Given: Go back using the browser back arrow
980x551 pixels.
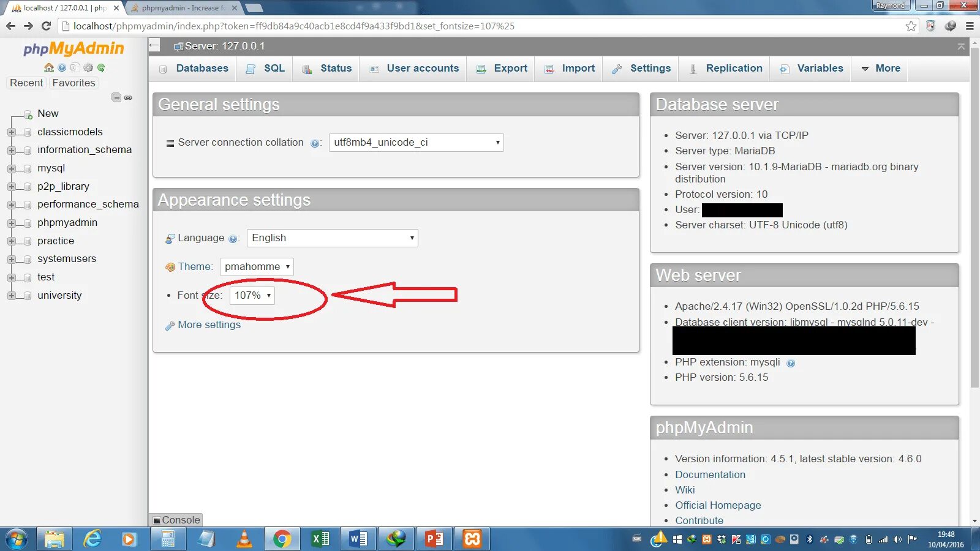Looking at the screenshot, I should coord(10,26).
